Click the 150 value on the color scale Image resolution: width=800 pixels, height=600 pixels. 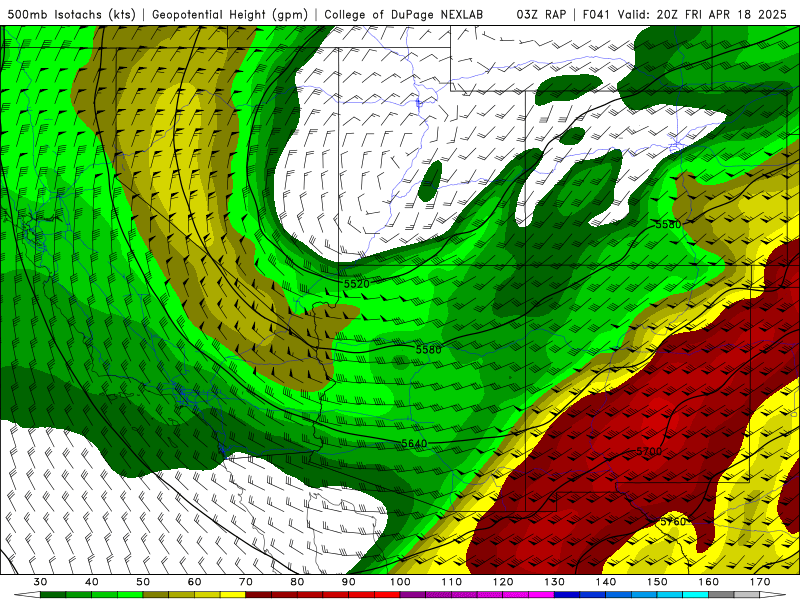(657, 582)
